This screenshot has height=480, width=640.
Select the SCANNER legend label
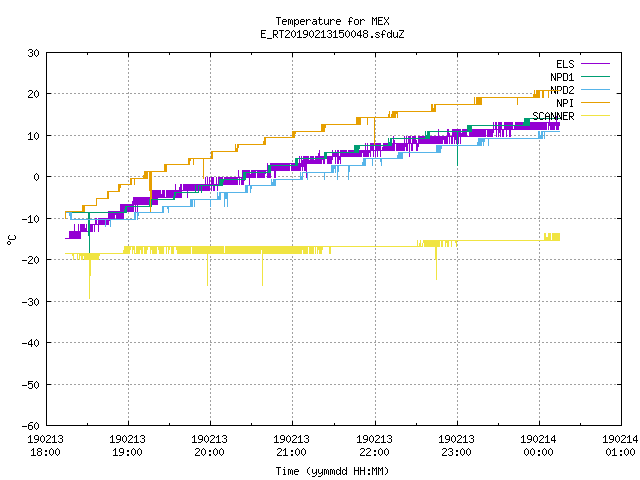553,116
